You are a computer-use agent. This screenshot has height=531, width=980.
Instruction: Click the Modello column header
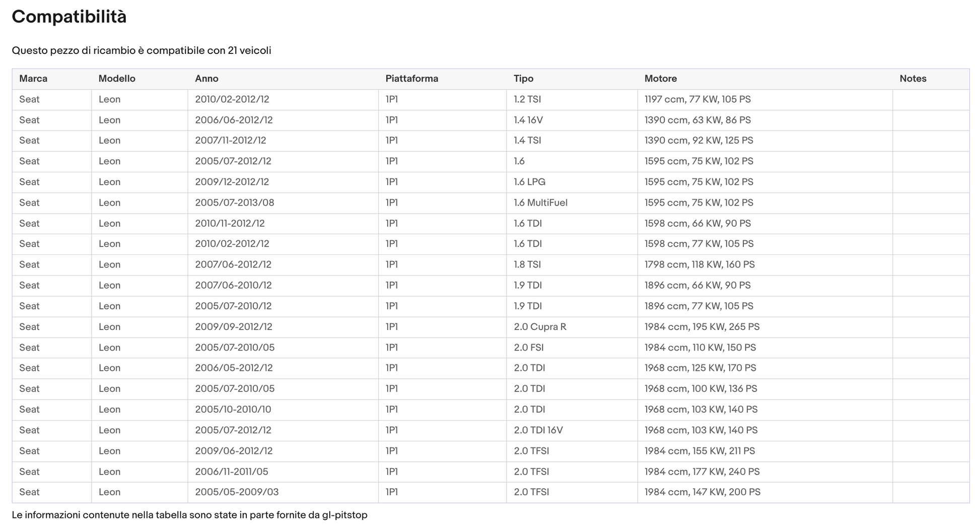[x=117, y=79]
